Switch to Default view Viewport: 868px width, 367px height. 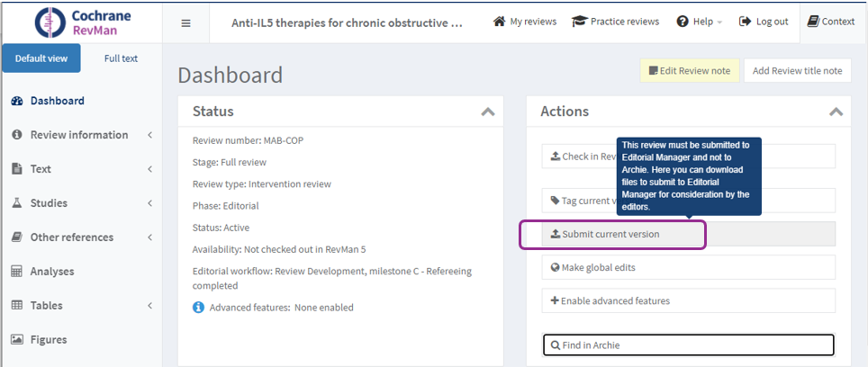tap(41, 58)
